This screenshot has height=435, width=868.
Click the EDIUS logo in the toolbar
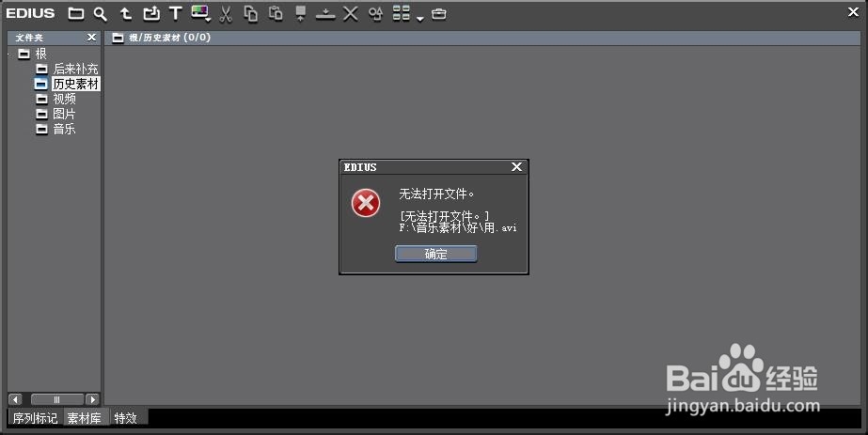point(30,13)
